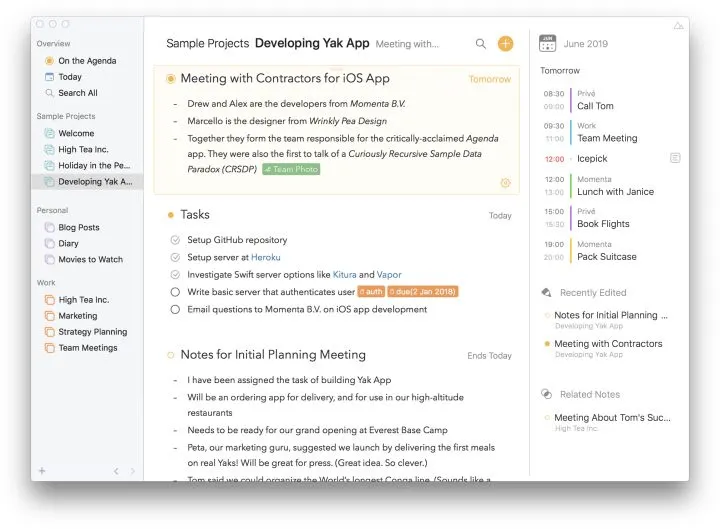Click Developing Yak App breadcrumb title
This screenshot has width=720, height=529.
click(312, 43)
